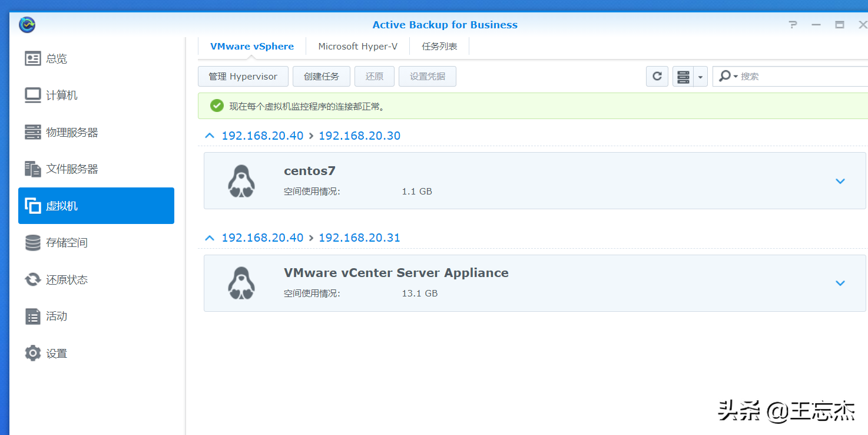Open the search filter magnifier dropdown
Viewport: 868px width, 435px height.
(x=728, y=76)
